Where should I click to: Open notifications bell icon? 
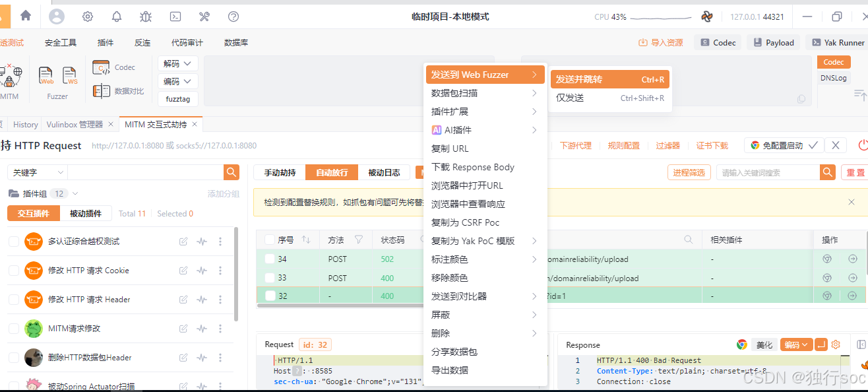coord(117,16)
